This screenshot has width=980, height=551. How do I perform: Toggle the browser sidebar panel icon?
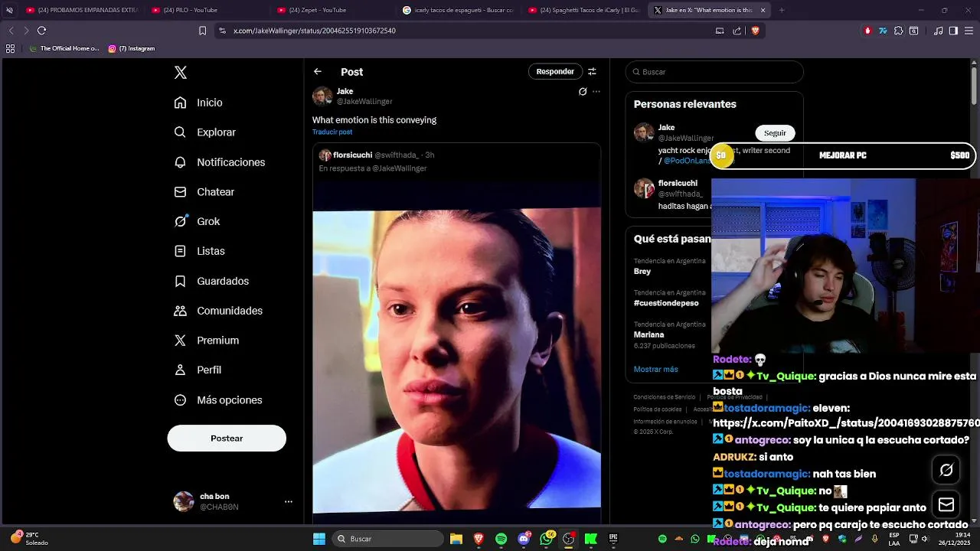point(953,31)
